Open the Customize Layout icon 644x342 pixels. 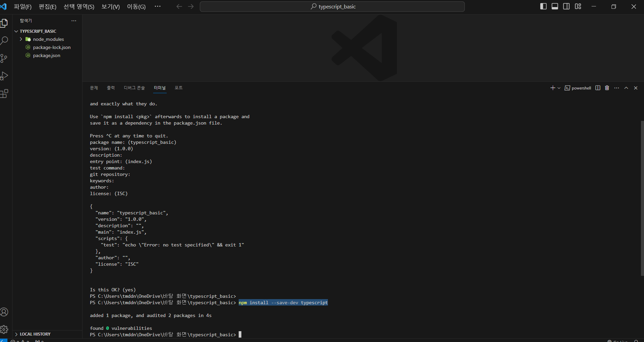click(578, 6)
